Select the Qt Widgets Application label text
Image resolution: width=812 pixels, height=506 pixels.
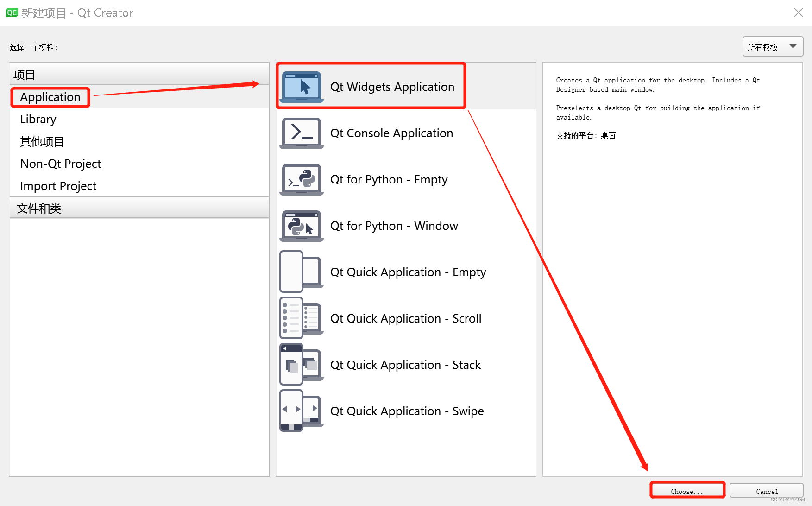click(392, 87)
